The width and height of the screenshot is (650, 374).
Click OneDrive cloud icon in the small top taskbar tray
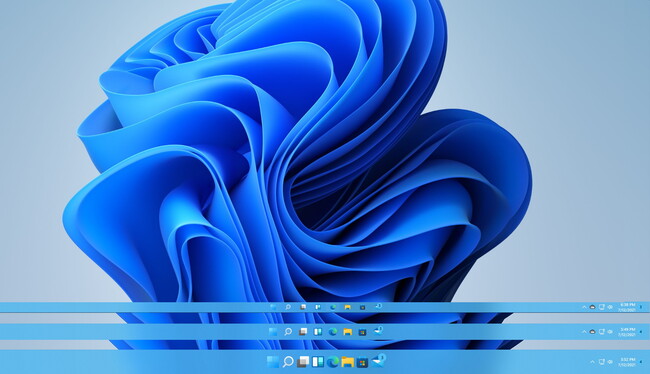pos(593,307)
